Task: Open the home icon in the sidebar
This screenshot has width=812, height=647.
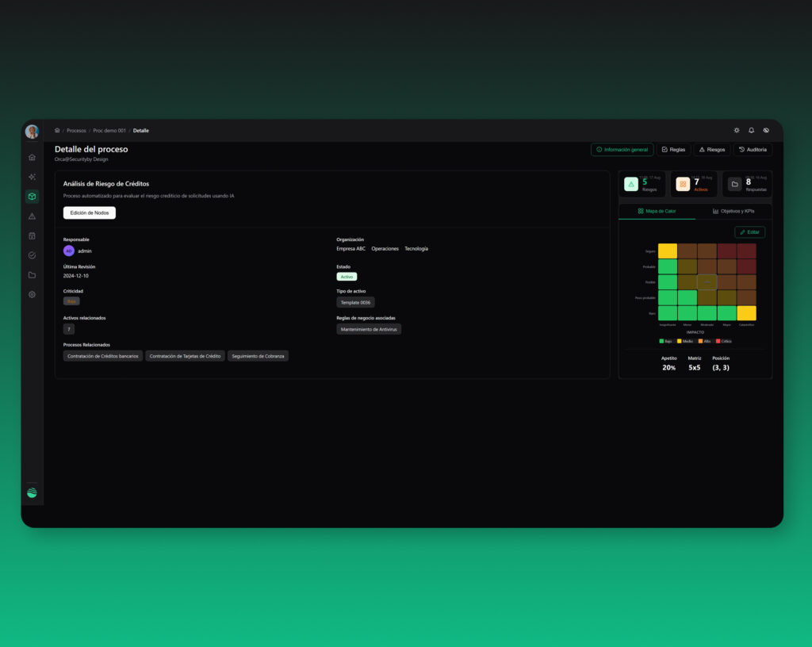Action: 32,157
